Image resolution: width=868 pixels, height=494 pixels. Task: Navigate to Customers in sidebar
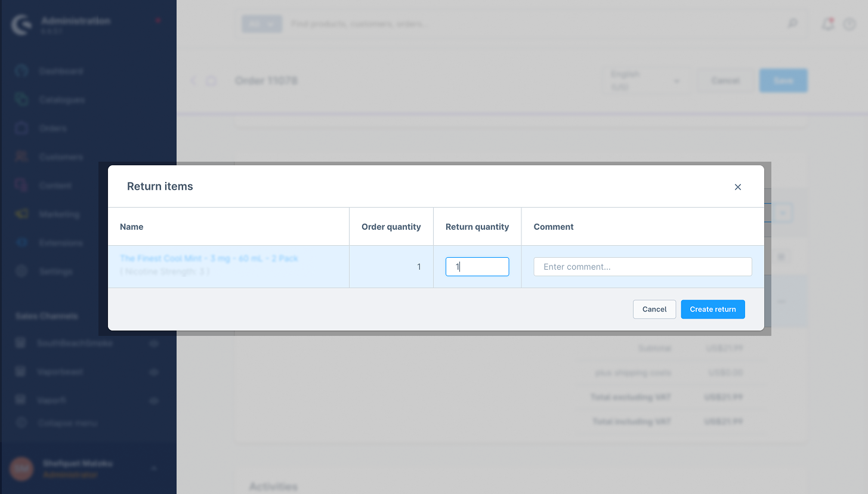point(61,157)
